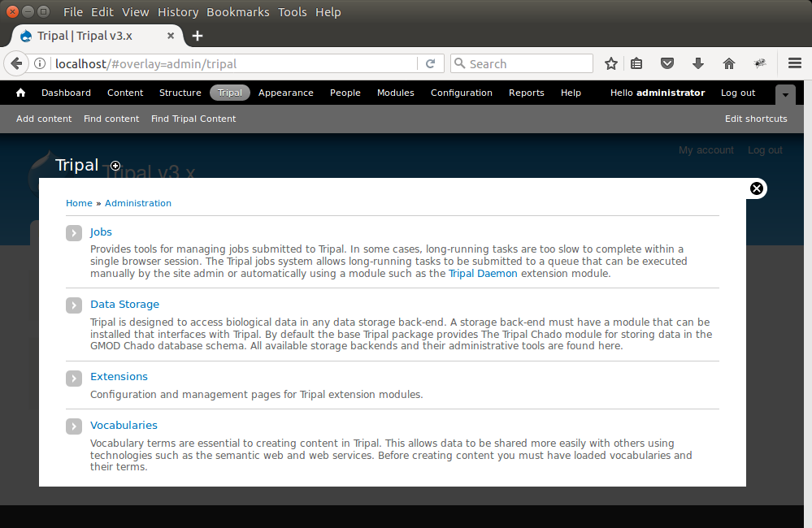Click the Drupal home icon in admin toolbar
The height and width of the screenshot is (528, 812).
[x=20, y=93]
